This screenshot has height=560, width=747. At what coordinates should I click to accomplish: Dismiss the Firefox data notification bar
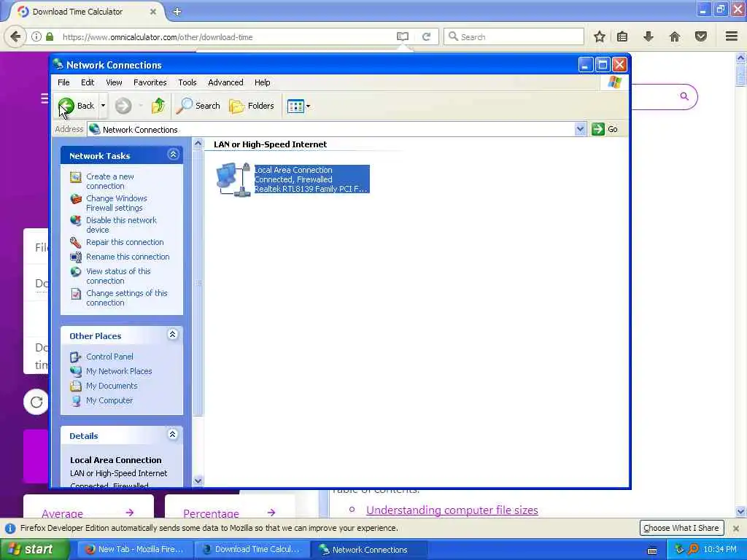(735, 528)
